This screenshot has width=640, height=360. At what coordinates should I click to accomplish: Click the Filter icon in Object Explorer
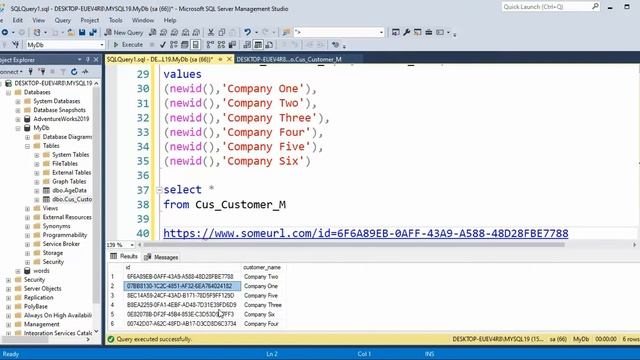(63, 72)
